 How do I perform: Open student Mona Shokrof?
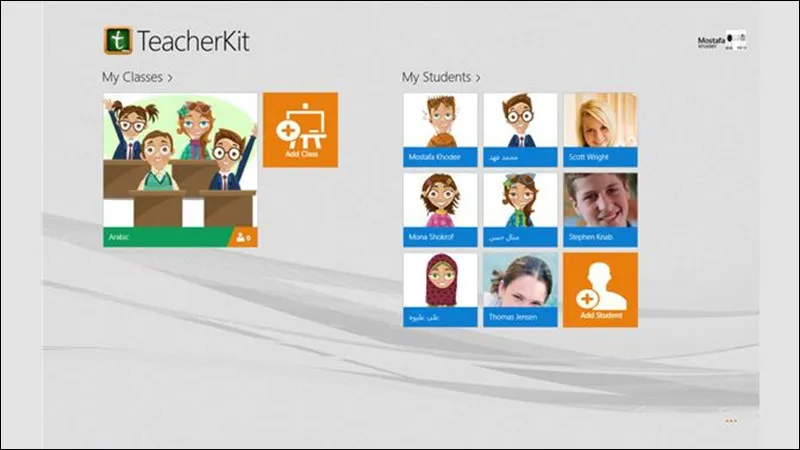point(440,210)
